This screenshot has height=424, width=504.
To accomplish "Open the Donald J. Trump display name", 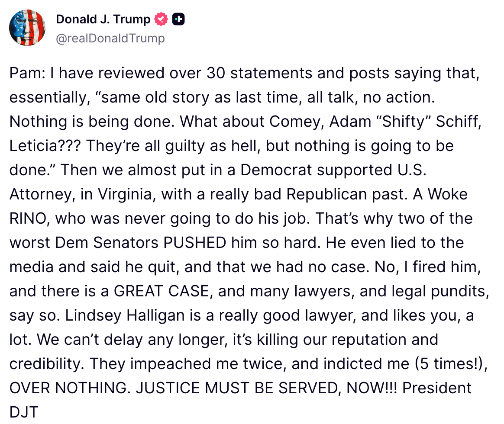I will [x=103, y=19].
